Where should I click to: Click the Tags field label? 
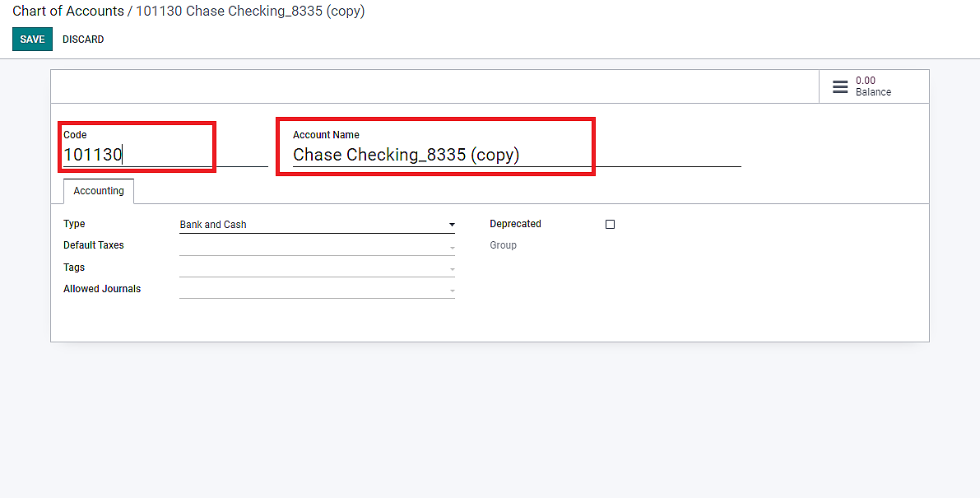pyautogui.click(x=74, y=267)
